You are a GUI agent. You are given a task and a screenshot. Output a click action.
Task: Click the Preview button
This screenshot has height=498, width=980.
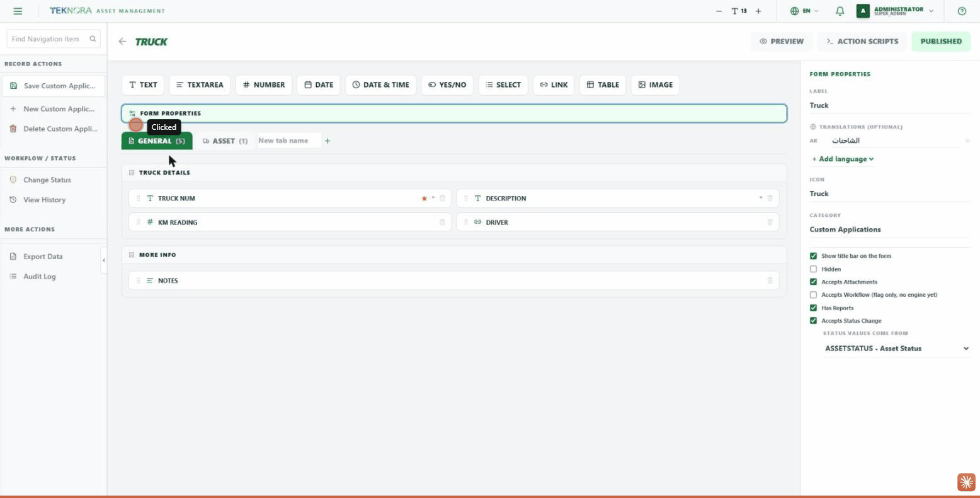782,42
